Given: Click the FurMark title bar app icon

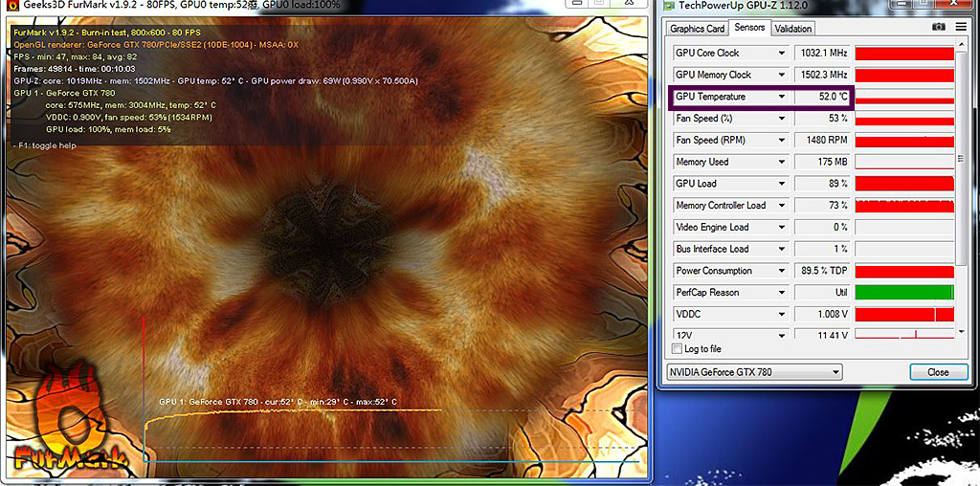Looking at the screenshot, I should tap(12, 6).
